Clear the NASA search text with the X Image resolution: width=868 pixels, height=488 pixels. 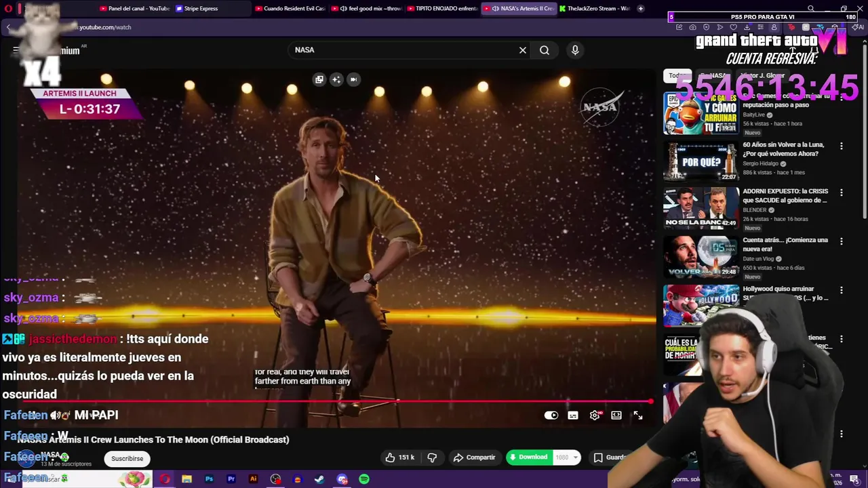pyautogui.click(x=523, y=50)
